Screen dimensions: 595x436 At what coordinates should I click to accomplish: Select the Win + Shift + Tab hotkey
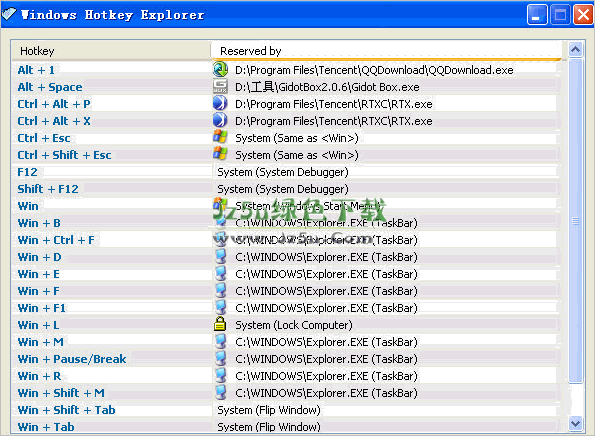click(66, 410)
